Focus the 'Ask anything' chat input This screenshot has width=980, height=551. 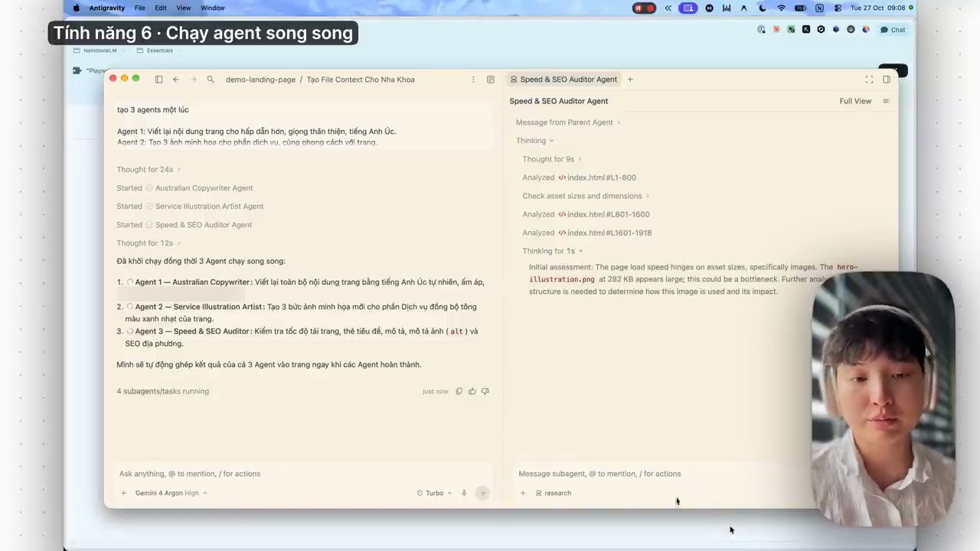tap(304, 474)
